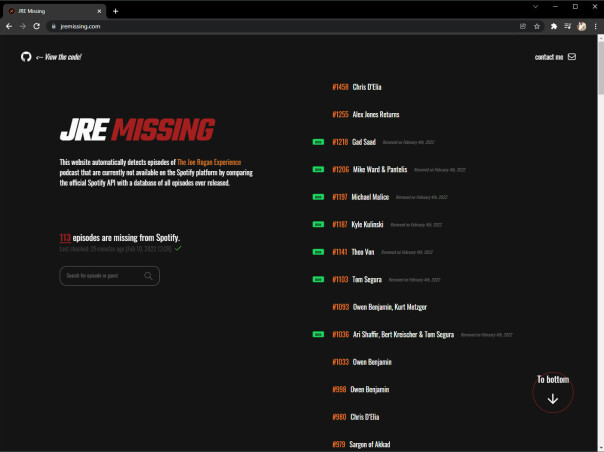Open the GitHub code repository icon
Screen dimensions: 604x452
(26, 57)
